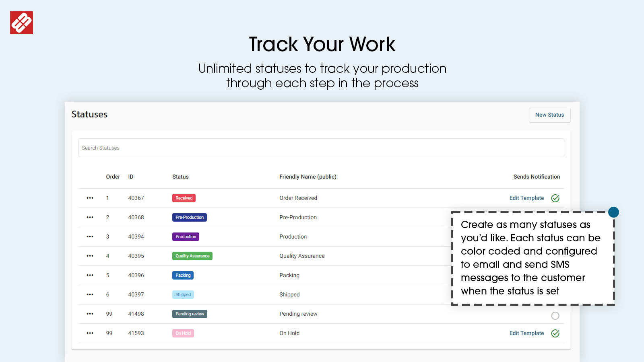The height and width of the screenshot is (362, 644).
Task: Open the three-dot menu for On Hold row
Action: click(x=90, y=333)
